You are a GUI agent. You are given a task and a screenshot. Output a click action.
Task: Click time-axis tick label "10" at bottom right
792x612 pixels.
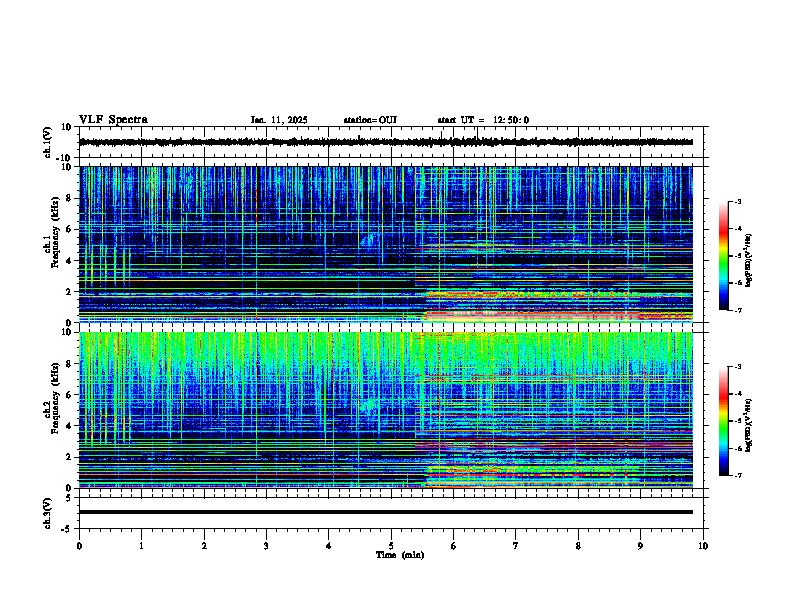point(703,546)
